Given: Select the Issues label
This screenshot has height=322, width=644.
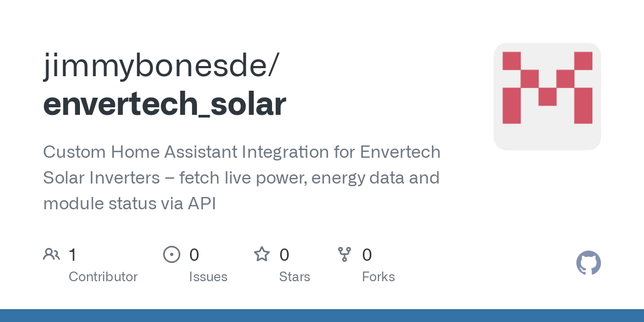Looking at the screenshot, I should pos(208,277).
